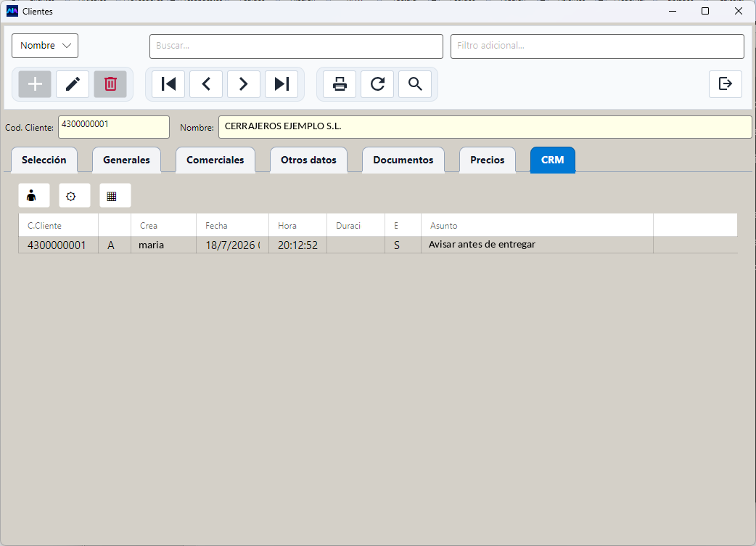Click the Fecha column header

(x=232, y=225)
